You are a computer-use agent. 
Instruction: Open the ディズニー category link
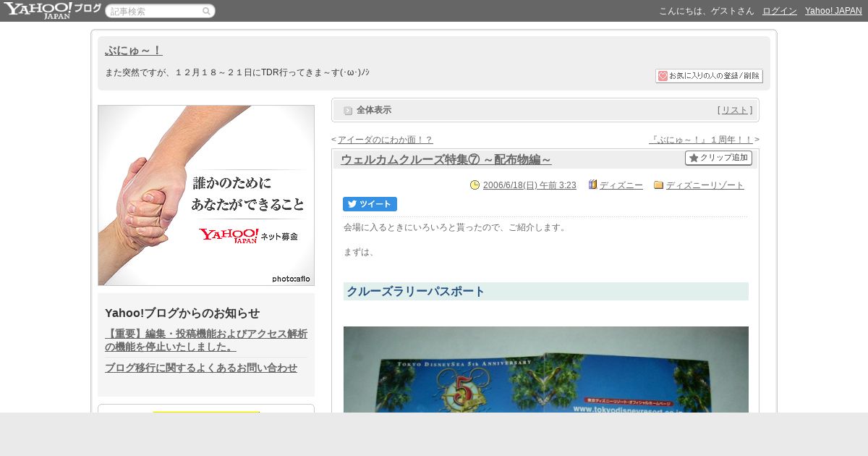(x=621, y=185)
